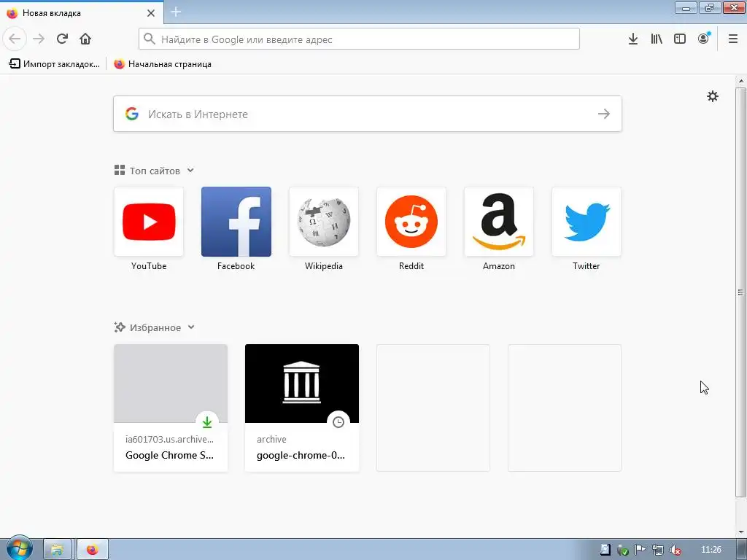Image resolution: width=747 pixels, height=560 pixels.
Task: Open the Начальная страница bookmark
Action: coord(163,64)
